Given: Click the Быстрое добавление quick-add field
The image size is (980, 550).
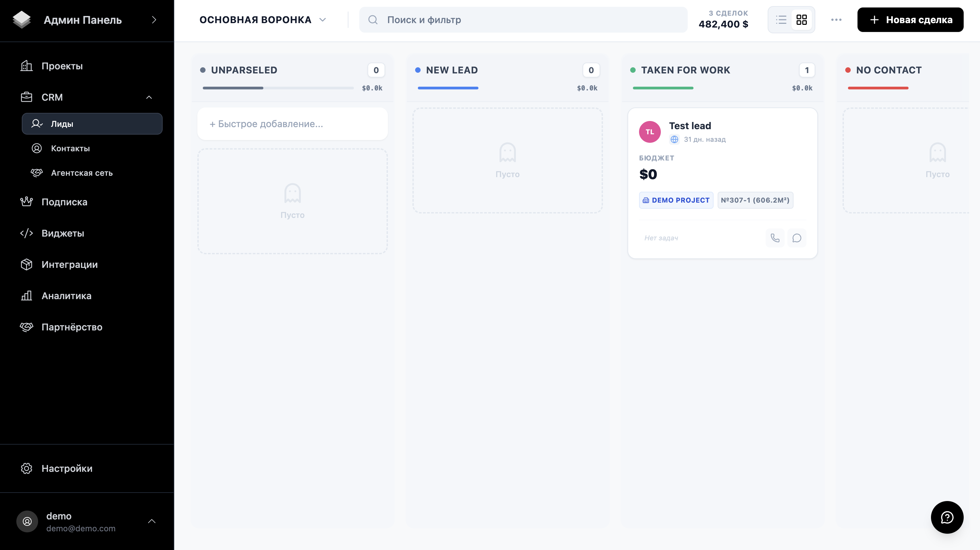Looking at the screenshot, I should tap(292, 124).
